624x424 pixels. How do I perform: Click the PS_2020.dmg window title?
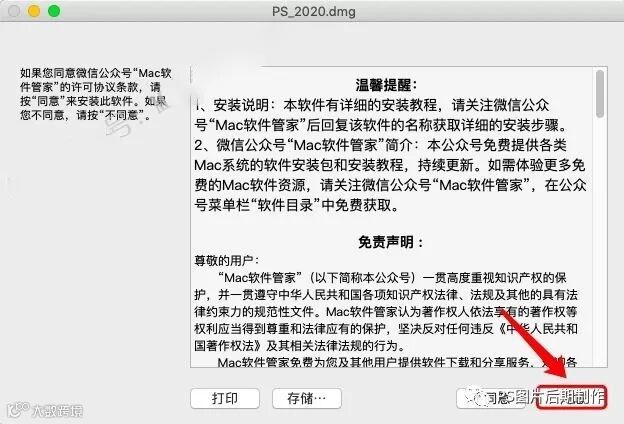[x=314, y=11]
